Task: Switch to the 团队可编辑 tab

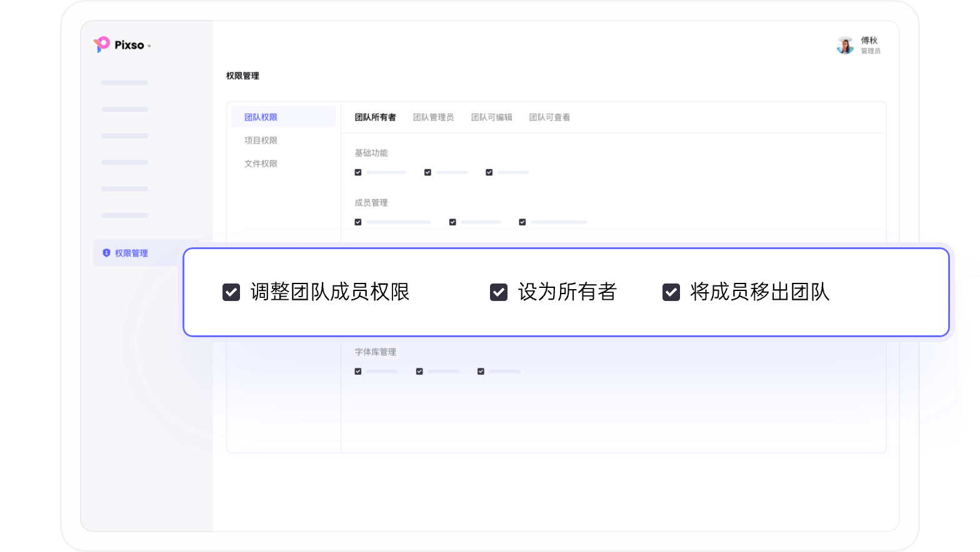Action: tap(491, 117)
